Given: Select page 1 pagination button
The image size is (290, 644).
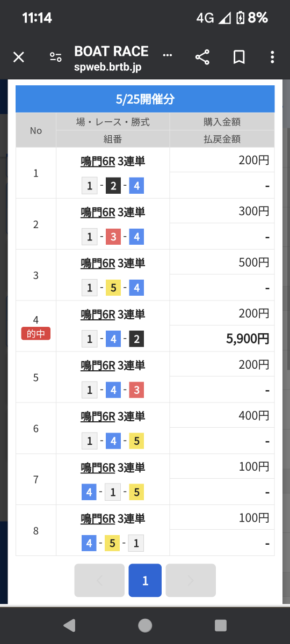Looking at the screenshot, I should [145, 580].
